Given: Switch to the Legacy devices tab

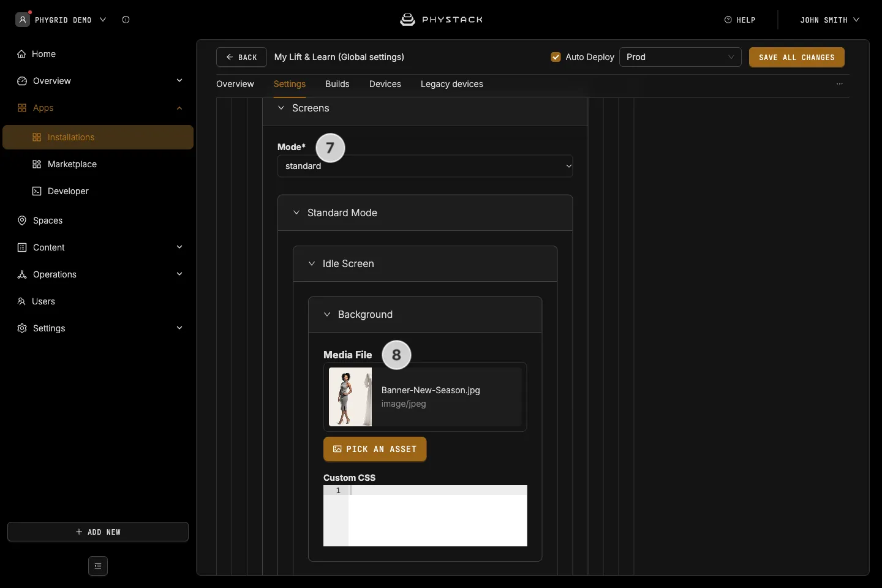Looking at the screenshot, I should point(452,84).
